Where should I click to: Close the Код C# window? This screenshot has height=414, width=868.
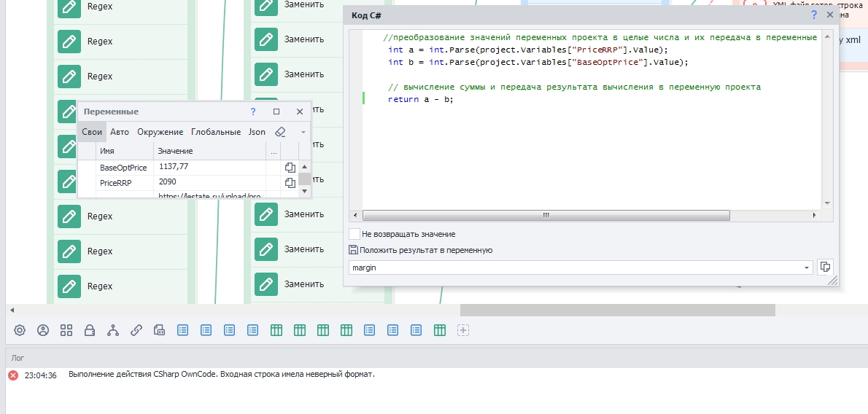[x=829, y=15]
